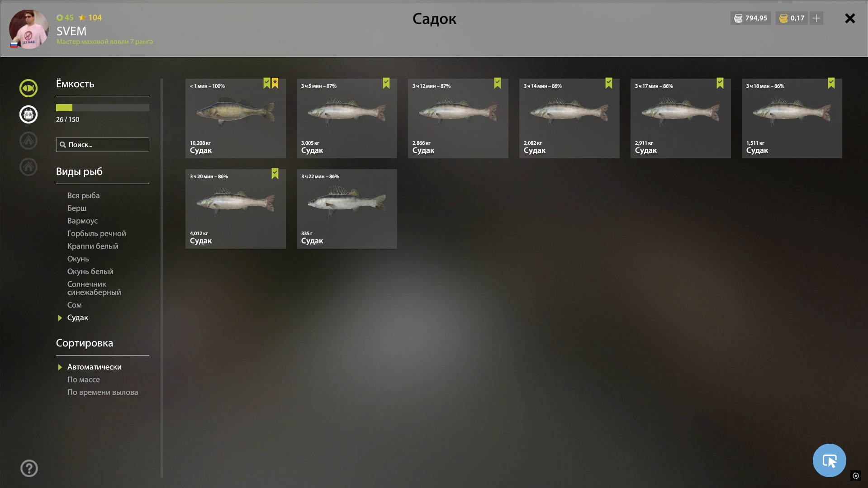Click player name SVEM
The height and width of the screenshot is (488, 868).
[x=71, y=31]
